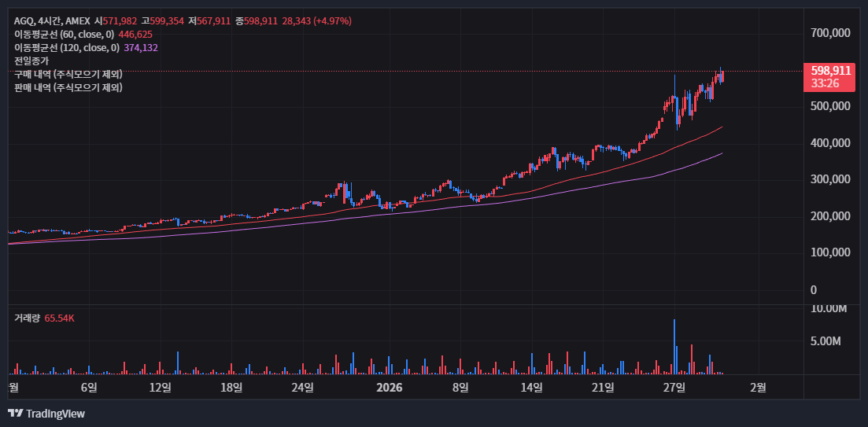Viewport: 868px width, 427px height.
Task: Click the 전일종가 legend item
Action: [31, 61]
